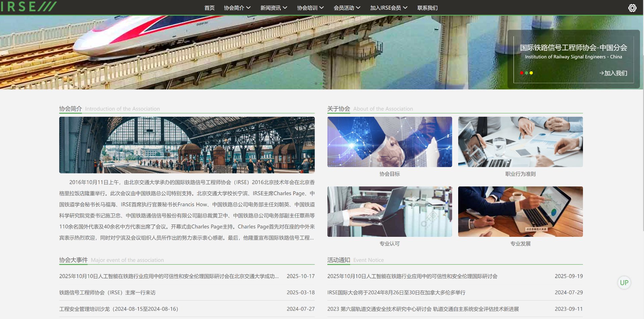The height and width of the screenshot is (319, 644).
Task: Click the IRSE logo in header
Action: pyautogui.click(x=28, y=6)
